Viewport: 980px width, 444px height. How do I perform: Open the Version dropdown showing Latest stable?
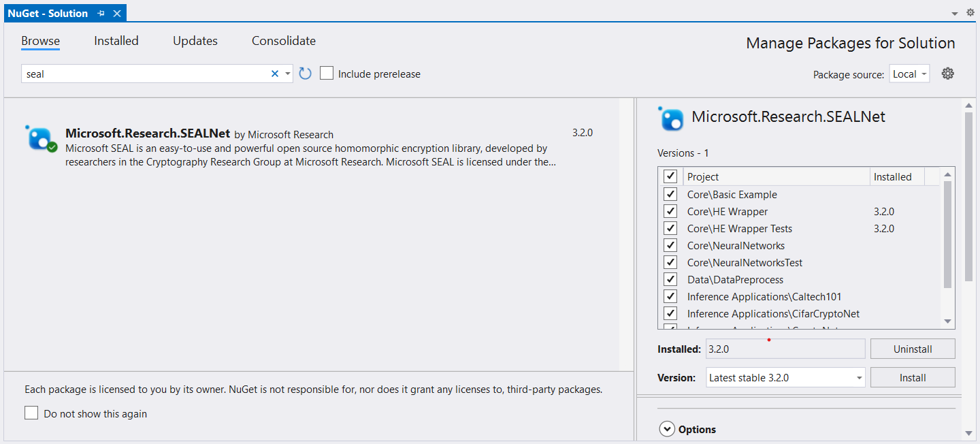click(x=785, y=377)
